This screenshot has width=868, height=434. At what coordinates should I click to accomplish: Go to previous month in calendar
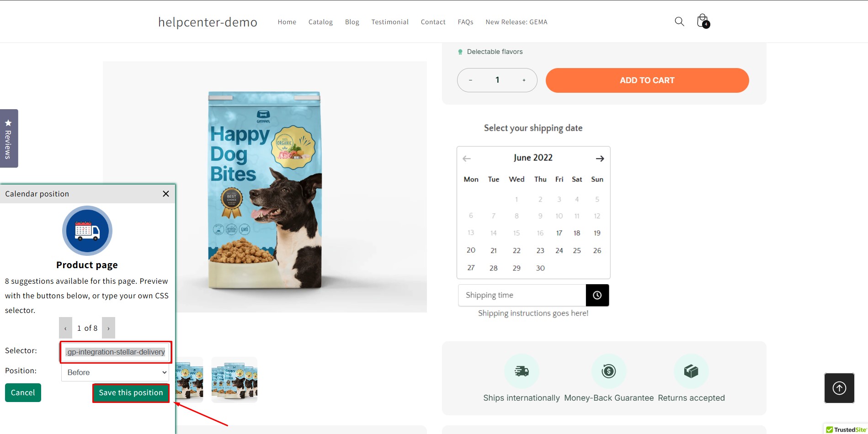coord(467,159)
